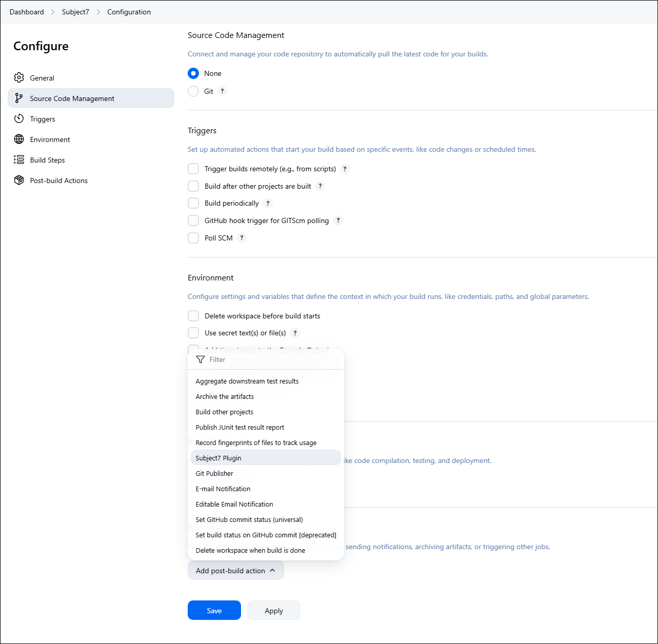Pick Editable Email Notification from menu

[x=234, y=504]
